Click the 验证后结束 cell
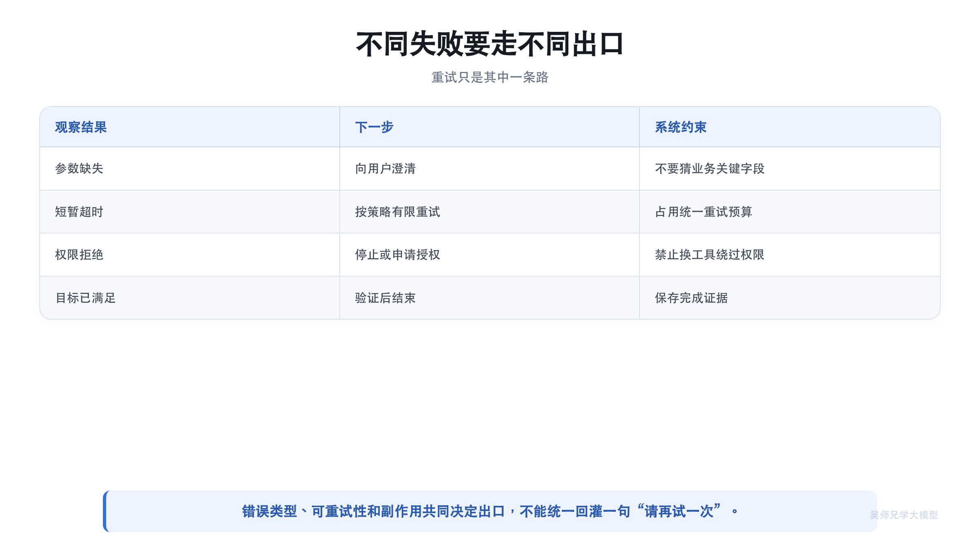 [489, 298]
